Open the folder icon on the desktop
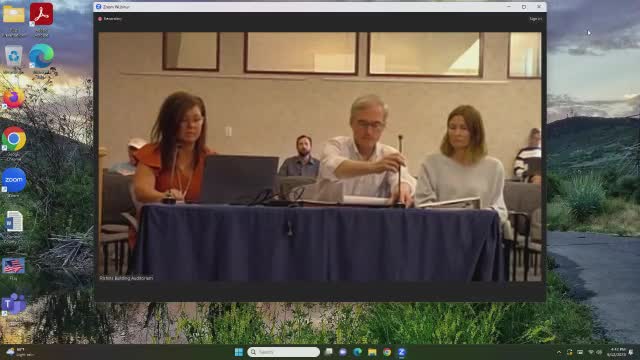Image resolution: width=640 pixels, height=360 pixels. [x=14, y=14]
